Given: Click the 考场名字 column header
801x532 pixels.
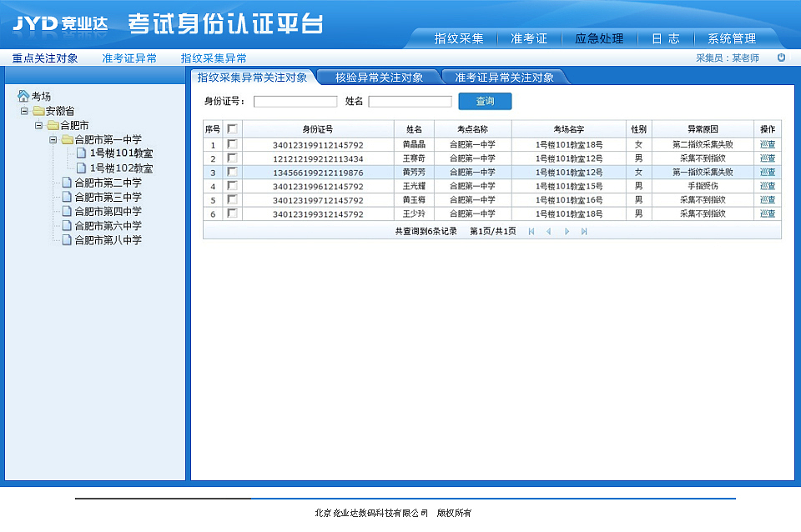Looking at the screenshot, I should click(568, 129).
